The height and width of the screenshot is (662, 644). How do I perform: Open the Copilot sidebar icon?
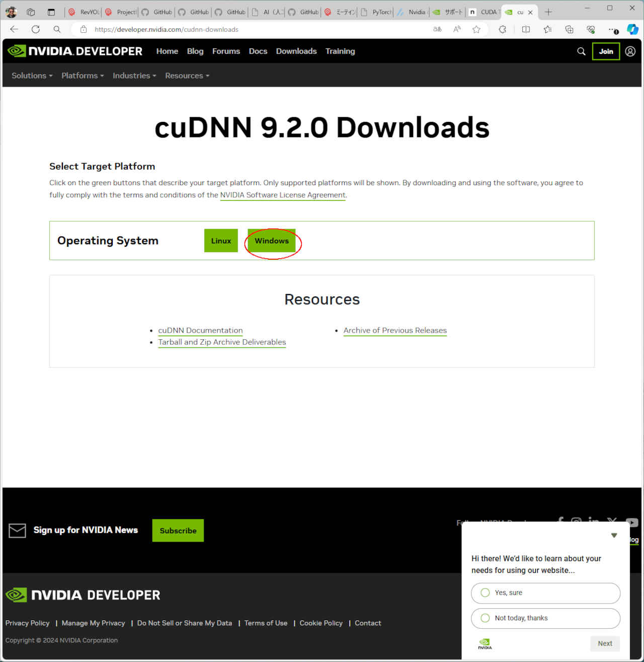point(632,29)
